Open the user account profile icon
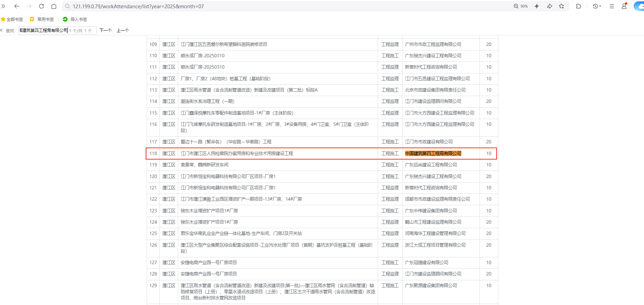644x305 pixels. pyautogui.click(x=624, y=6)
